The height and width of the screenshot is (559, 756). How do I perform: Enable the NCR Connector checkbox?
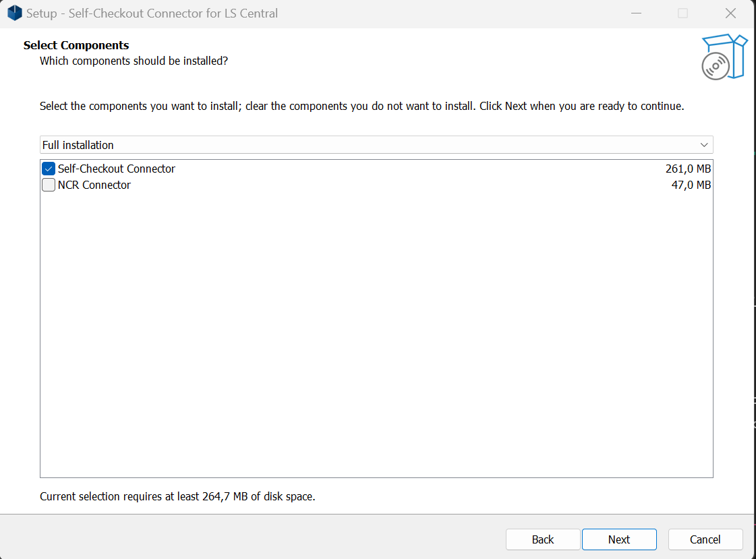48,185
